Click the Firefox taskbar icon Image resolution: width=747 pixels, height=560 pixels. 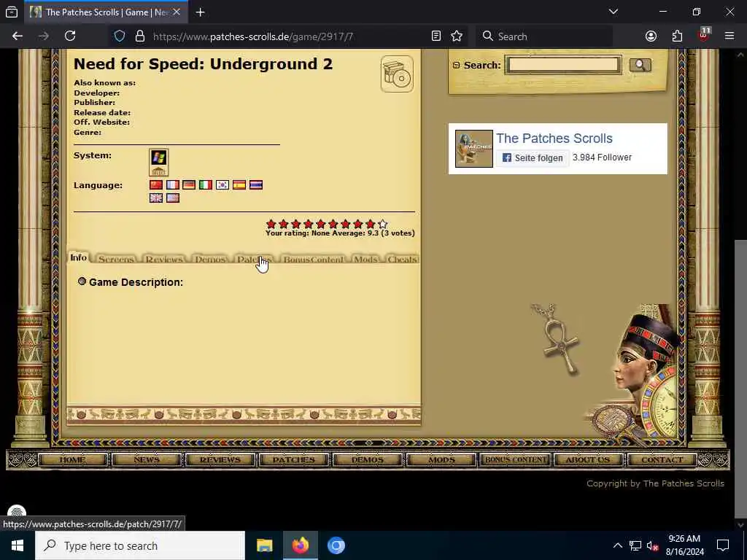[x=300, y=545]
